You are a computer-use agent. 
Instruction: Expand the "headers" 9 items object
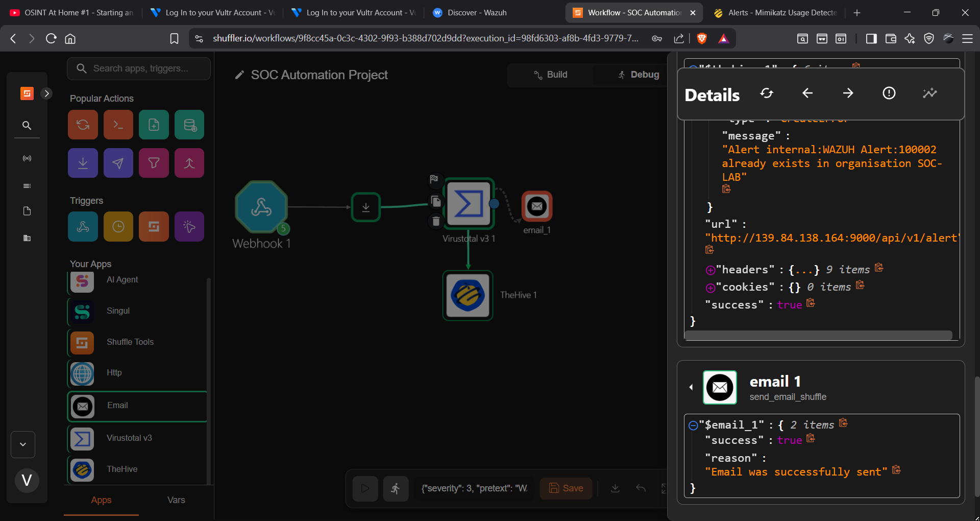pyautogui.click(x=710, y=270)
